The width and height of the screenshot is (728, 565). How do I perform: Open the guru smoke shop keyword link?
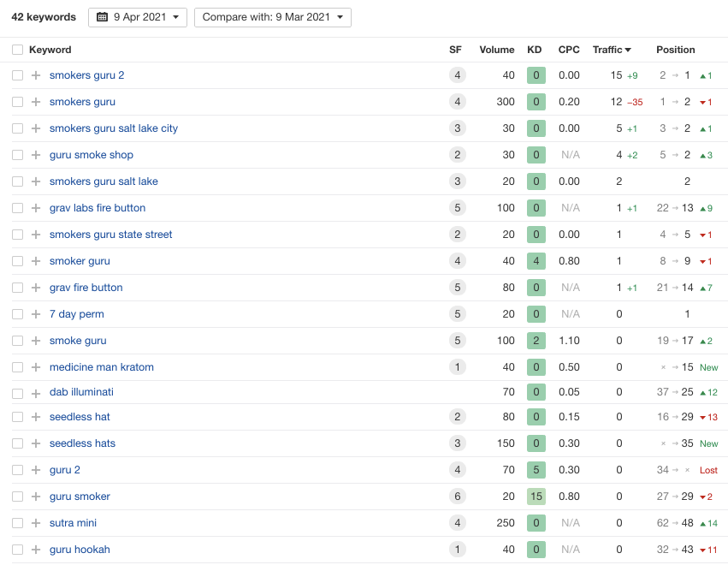(92, 155)
